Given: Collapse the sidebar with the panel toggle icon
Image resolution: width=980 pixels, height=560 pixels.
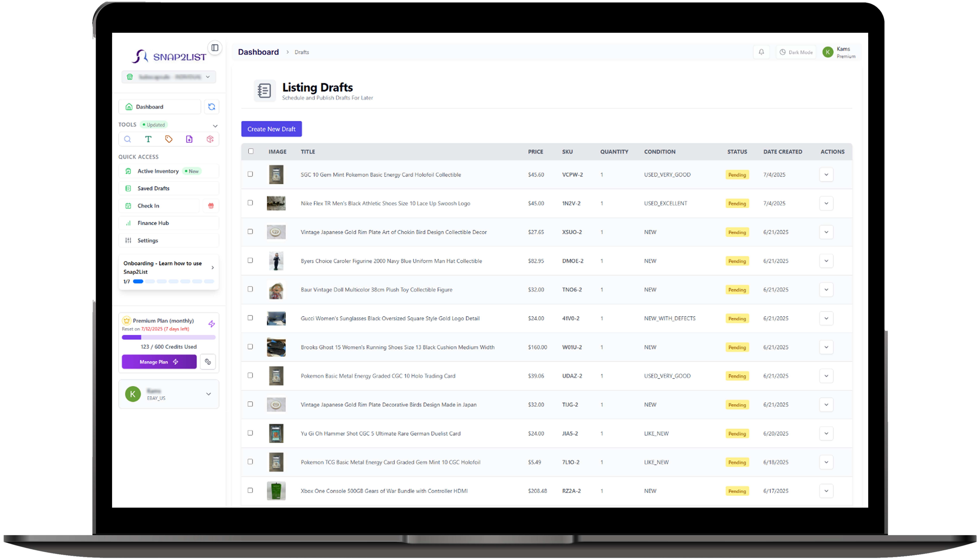Looking at the screenshot, I should 215,48.
